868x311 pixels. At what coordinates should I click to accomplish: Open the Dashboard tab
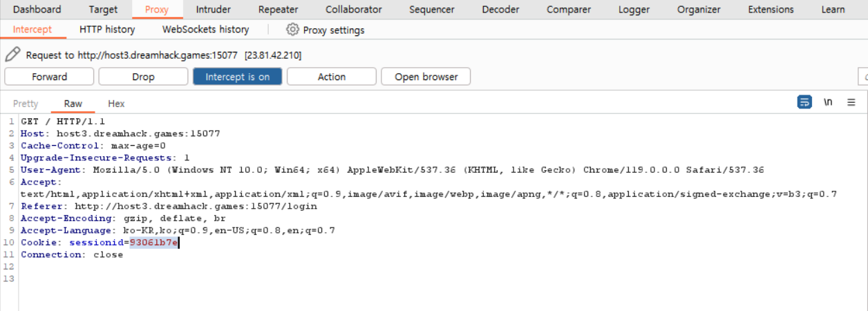pos(37,10)
